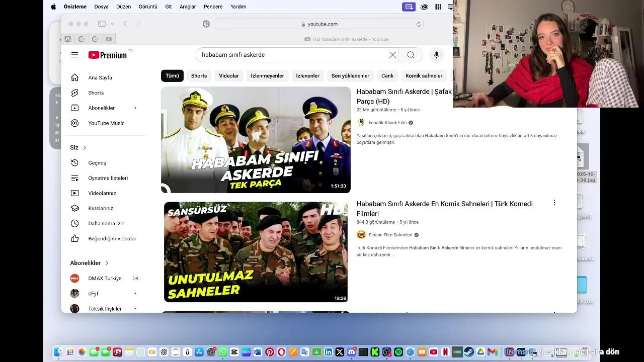Select the İzlenmeyenler filter chip
Screen dimensions: 644x362
tap(267, 76)
